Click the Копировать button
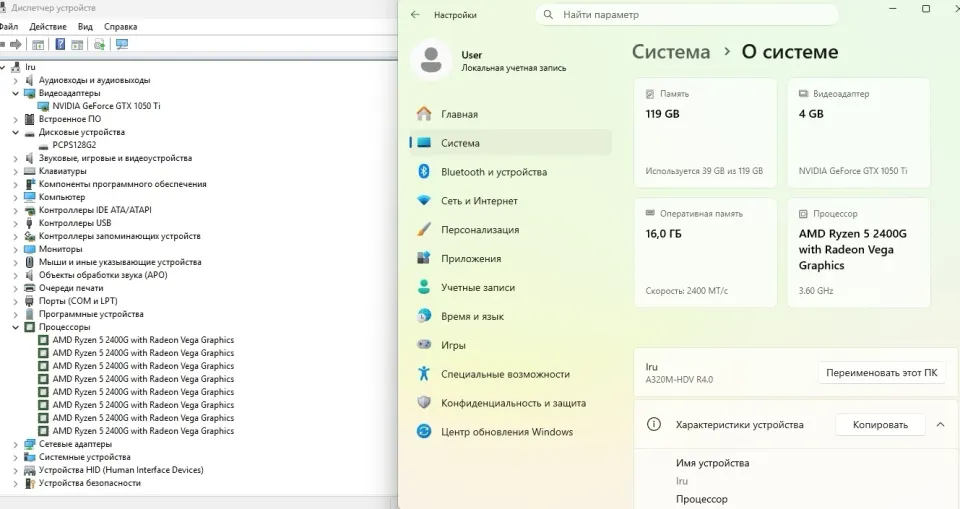This screenshot has width=960, height=509. (x=880, y=424)
